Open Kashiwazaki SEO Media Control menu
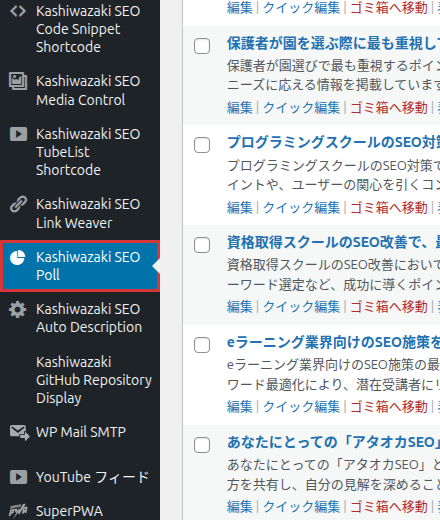This screenshot has width=440, height=520. point(80,90)
